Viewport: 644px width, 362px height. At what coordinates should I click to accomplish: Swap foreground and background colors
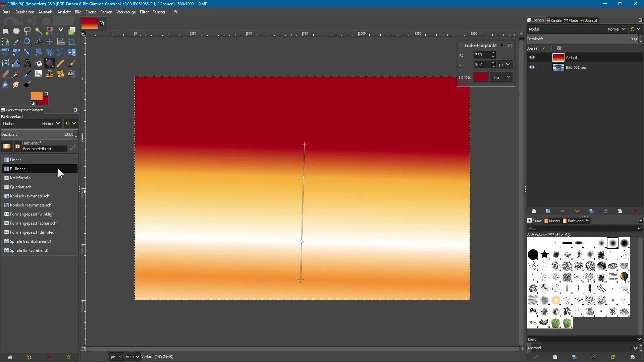click(46, 93)
